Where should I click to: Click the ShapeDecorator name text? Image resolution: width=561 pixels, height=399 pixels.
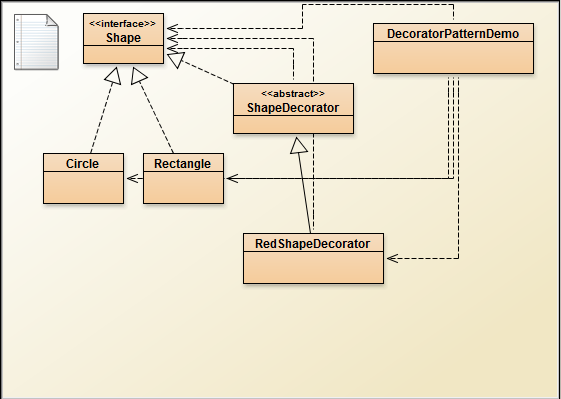(293, 108)
